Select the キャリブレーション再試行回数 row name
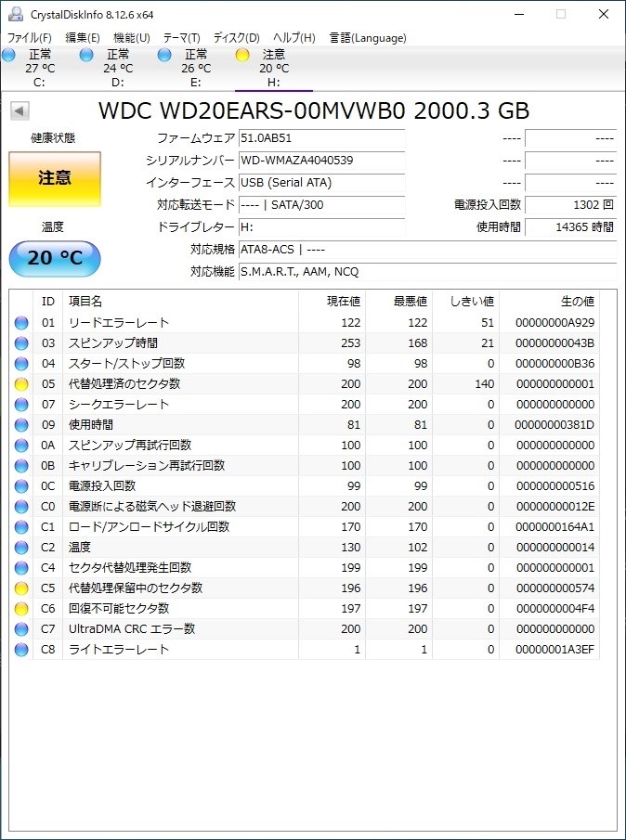The image size is (626, 840). click(147, 466)
